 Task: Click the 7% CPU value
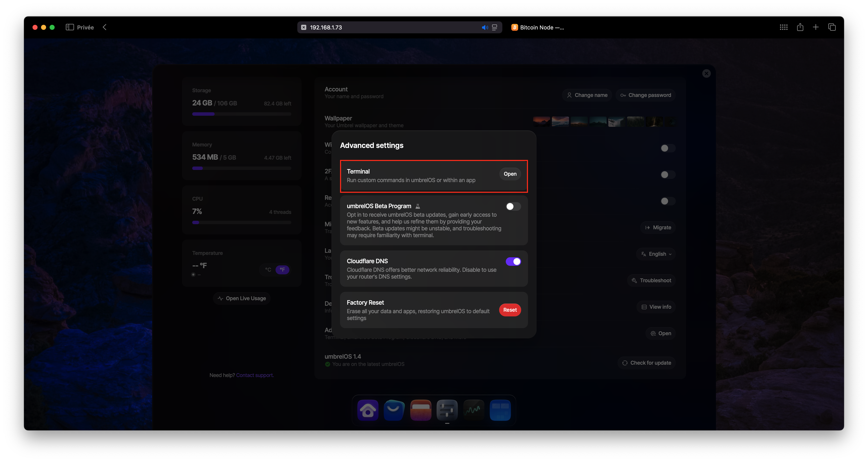(x=197, y=212)
